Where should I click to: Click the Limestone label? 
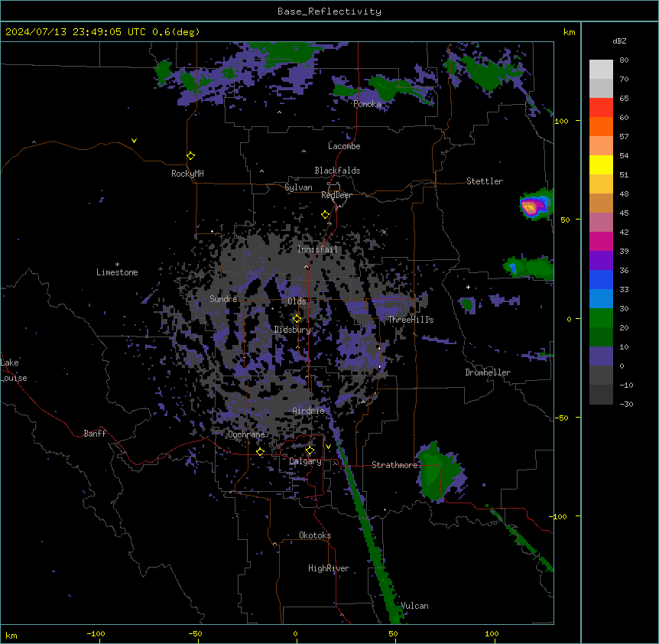click(x=117, y=272)
